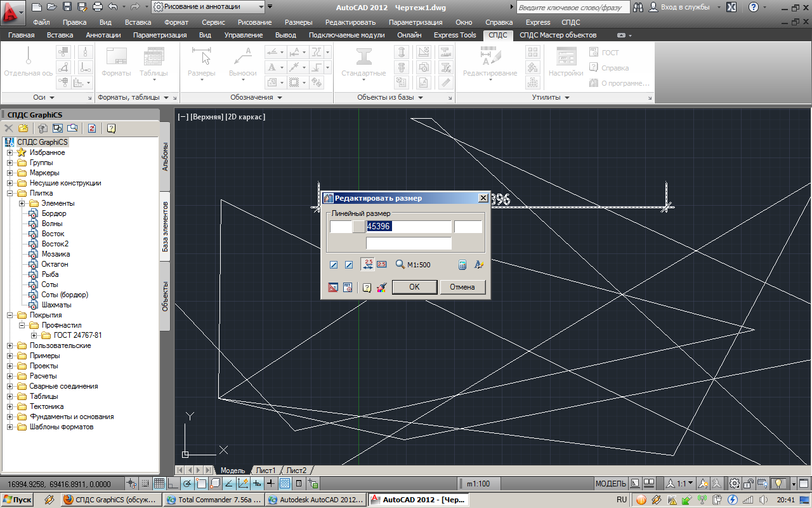Open the help question icon in dialog
The width and height of the screenshot is (812, 508).
(x=367, y=287)
